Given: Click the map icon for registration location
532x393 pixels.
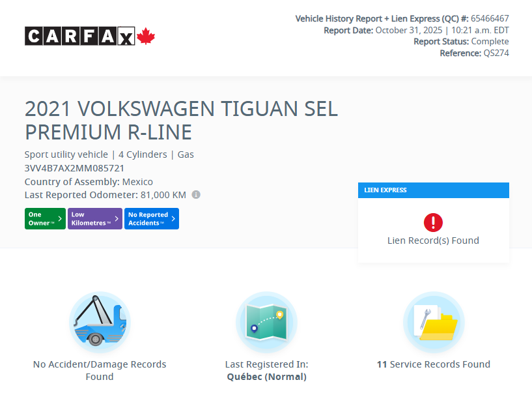Looking at the screenshot, I should point(266,321).
